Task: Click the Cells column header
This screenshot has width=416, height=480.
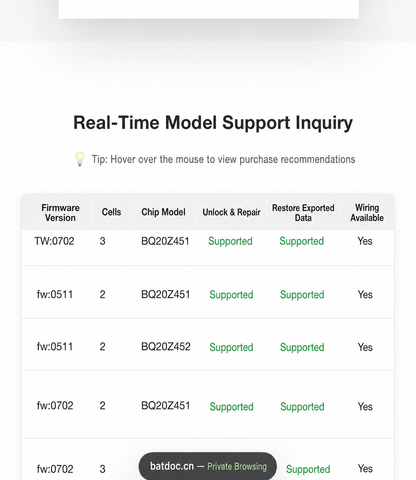Action: pos(111,212)
